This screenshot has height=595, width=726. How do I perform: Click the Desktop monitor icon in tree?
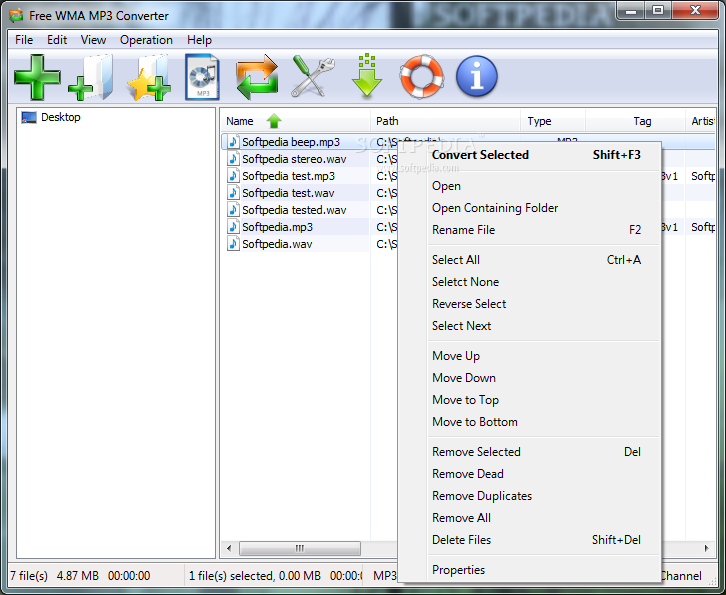(29, 118)
